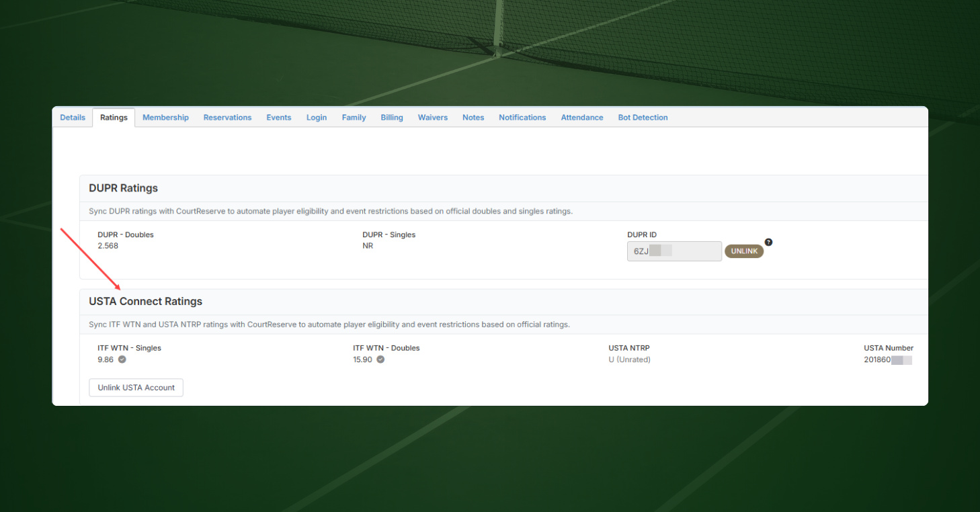Click the Sync ITF WTN description text
Screen dimensions: 980x512
point(329,325)
